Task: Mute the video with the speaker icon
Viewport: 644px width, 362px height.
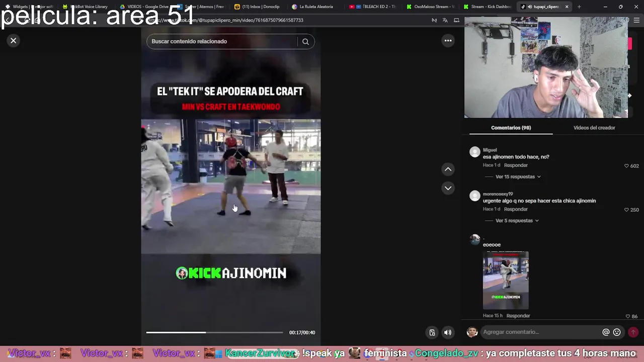Action: tap(447, 332)
